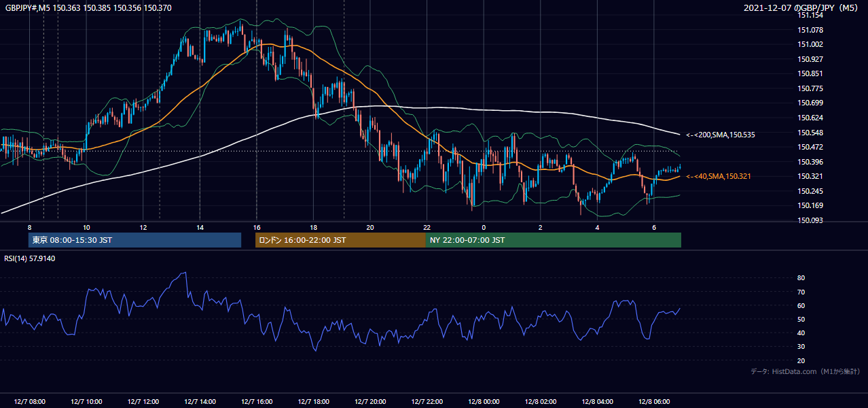Click hour tick 16 under price chart
The height and width of the screenshot is (408, 868).
click(257, 227)
